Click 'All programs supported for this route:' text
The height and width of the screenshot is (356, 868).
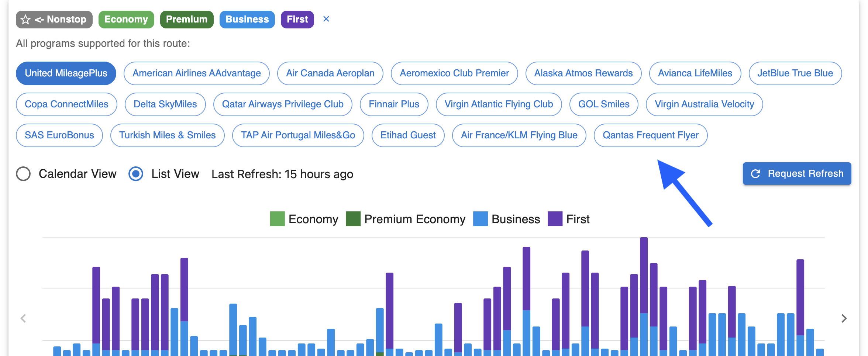[103, 44]
